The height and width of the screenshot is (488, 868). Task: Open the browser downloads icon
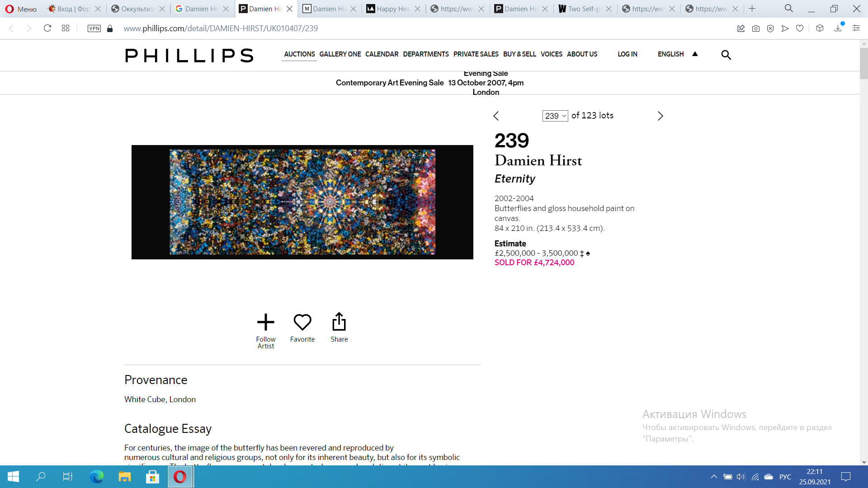click(838, 28)
